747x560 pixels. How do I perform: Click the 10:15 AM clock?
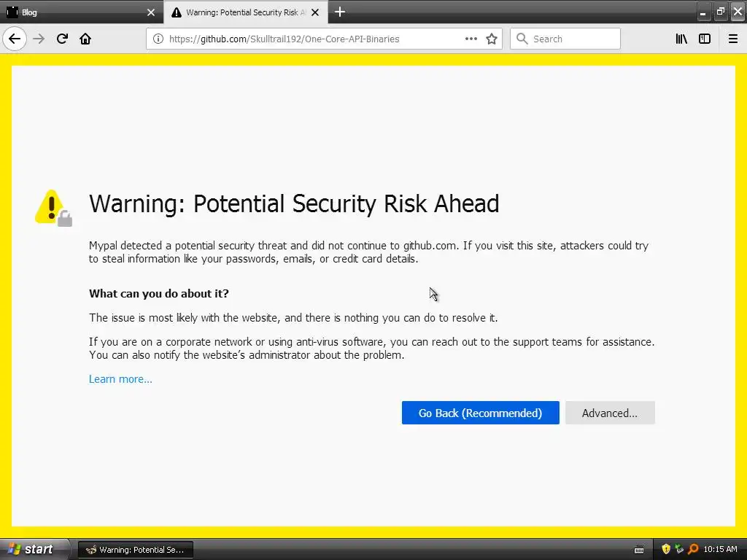(x=720, y=549)
